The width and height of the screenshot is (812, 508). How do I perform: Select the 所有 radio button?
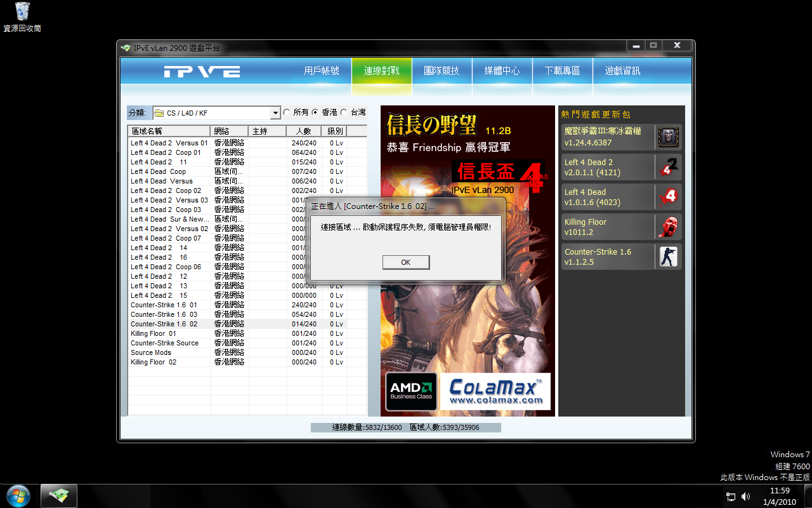pos(287,112)
